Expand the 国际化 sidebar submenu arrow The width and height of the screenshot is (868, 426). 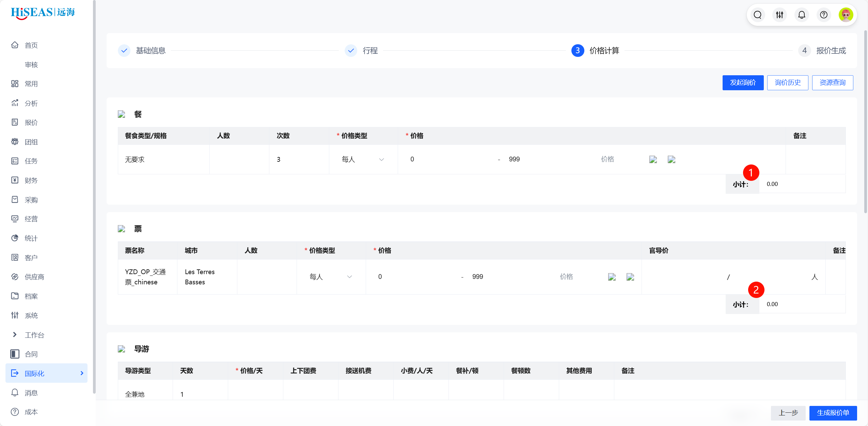coord(82,373)
